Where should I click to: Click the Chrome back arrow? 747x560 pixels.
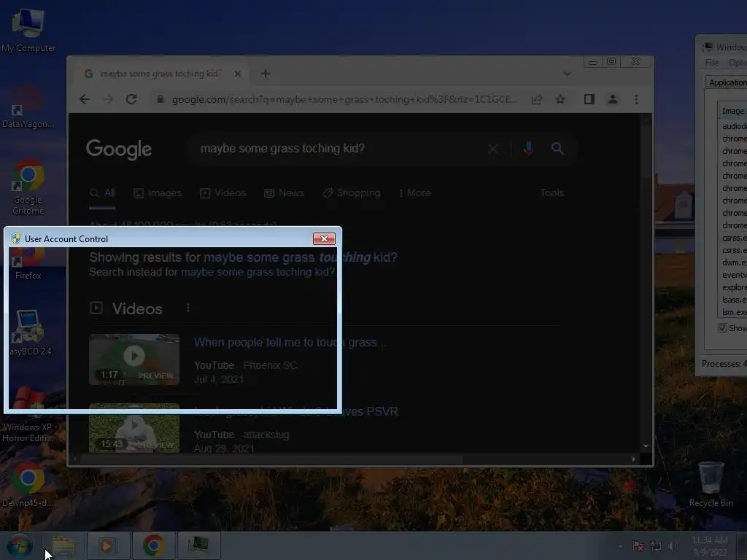tap(85, 99)
